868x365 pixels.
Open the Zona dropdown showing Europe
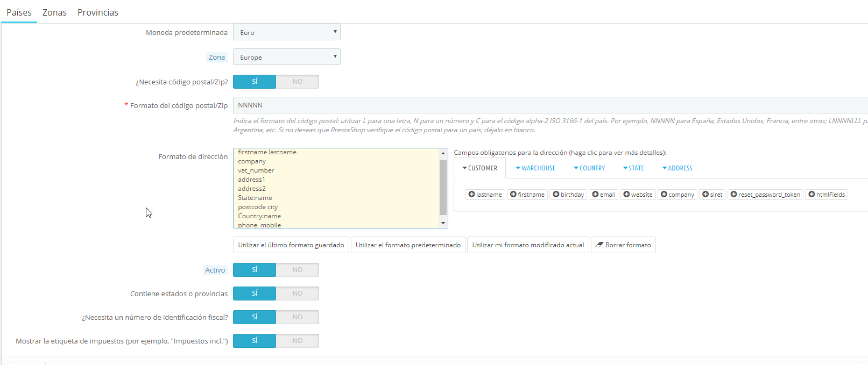[x=286, y=57]
